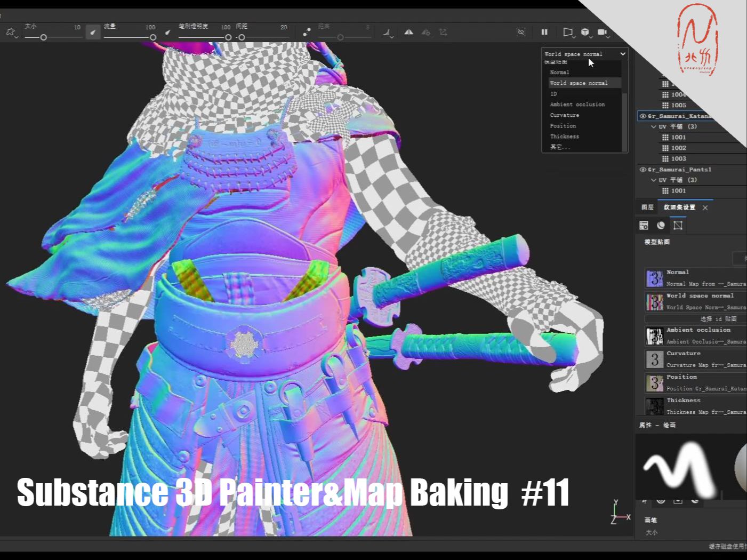The height and width of the screenshot is (560, 747).
Task: Select the Gr_Samurai_Pants1 texture set row
Action: coord(692,169)
